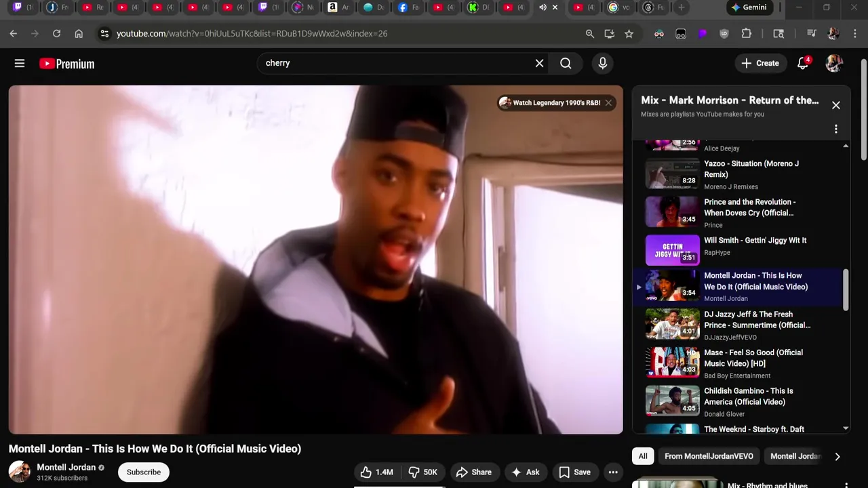The image size is (868, 488).
Task: Start voice search with the microphone
Action: tap(603, 63)
